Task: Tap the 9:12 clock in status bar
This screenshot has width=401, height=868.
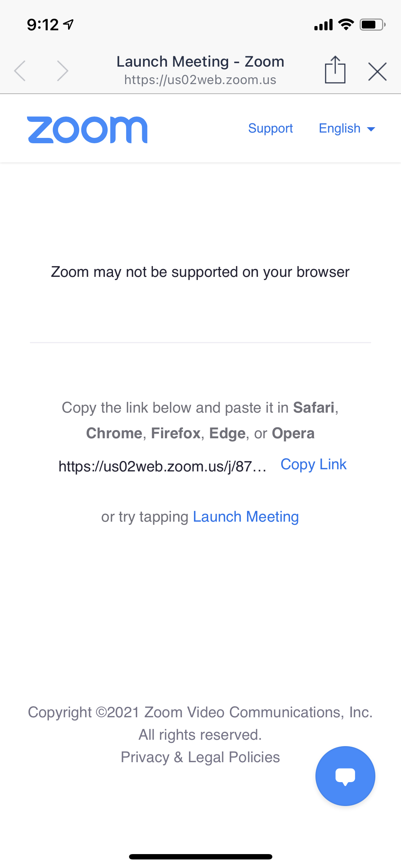Action: tap(43, 25)
